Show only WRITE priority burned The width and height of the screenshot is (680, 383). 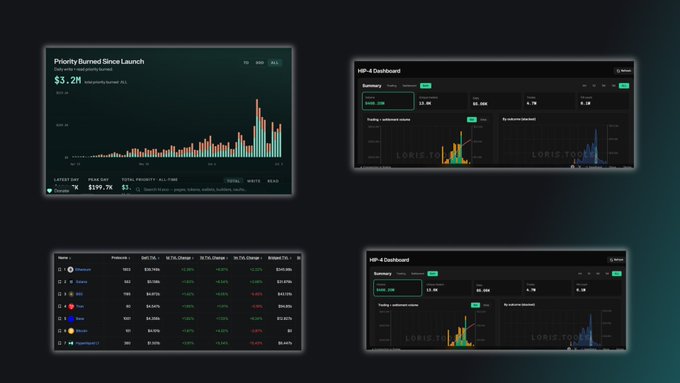tap(254, 181)
